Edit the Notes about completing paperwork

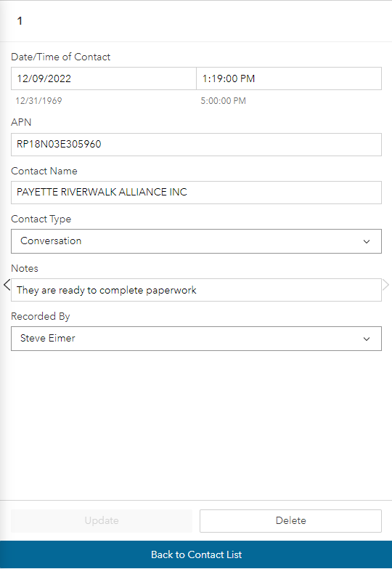(196, 290)
